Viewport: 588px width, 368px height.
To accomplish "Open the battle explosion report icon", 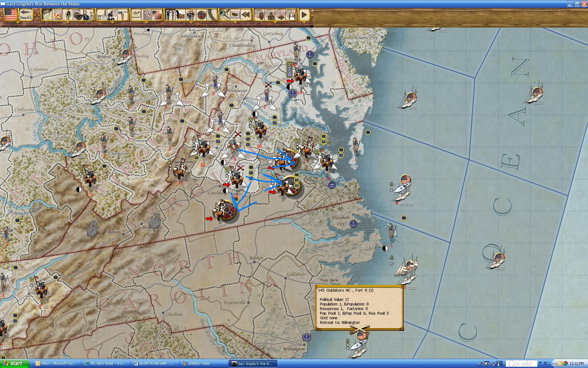I will [57, 14].
